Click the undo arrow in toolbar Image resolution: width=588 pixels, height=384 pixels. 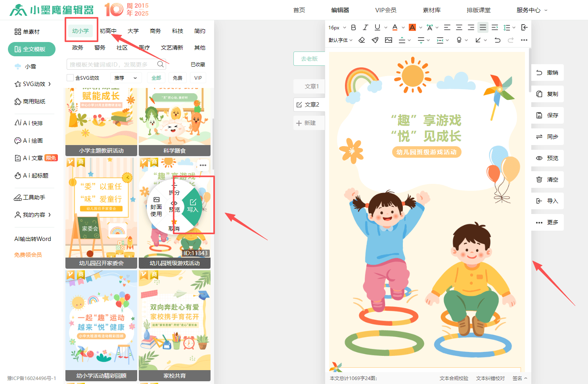coord(497,40)
